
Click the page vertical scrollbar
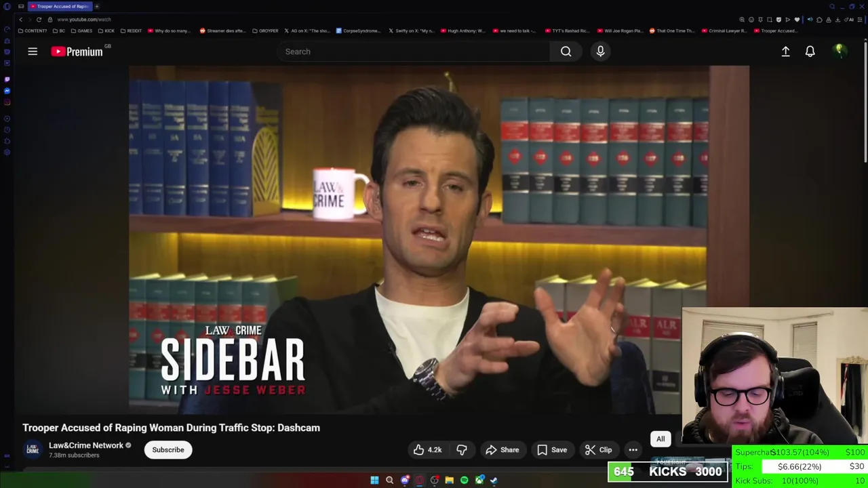[x=865, y=102]
